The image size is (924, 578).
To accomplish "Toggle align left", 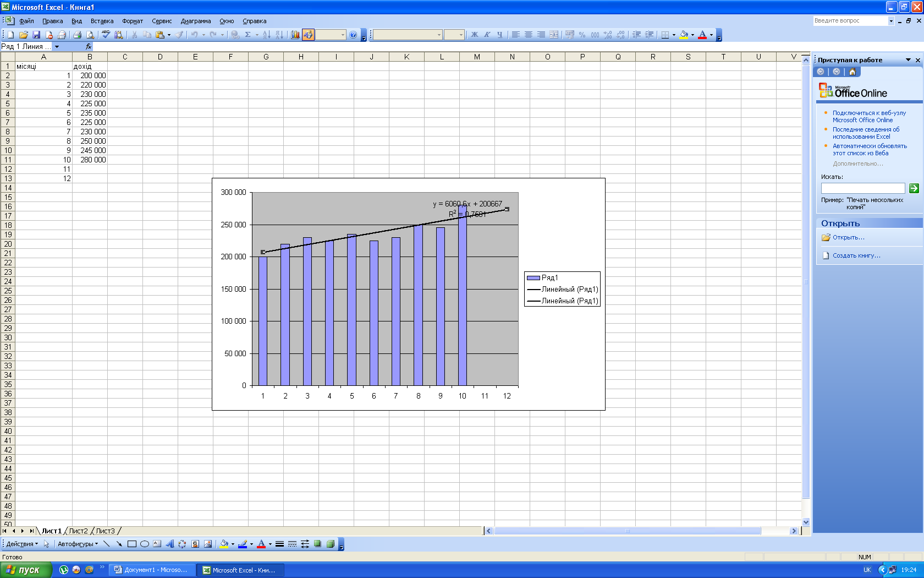I will coord(516,35).
